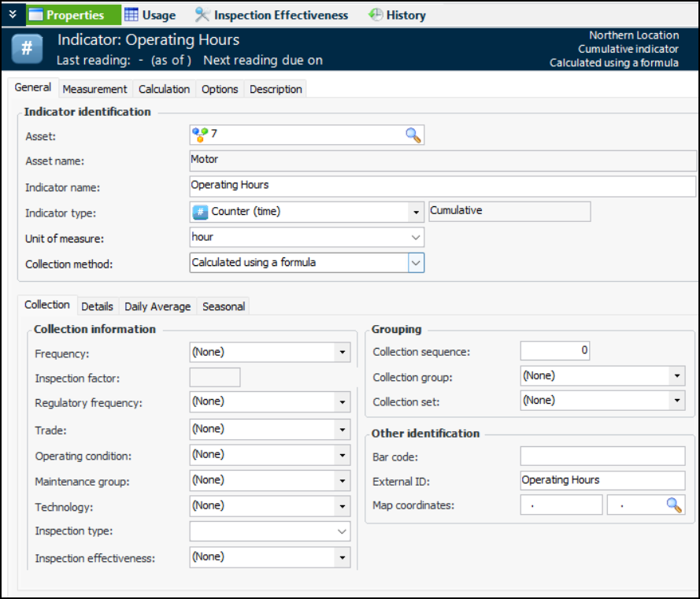700x599 pixels.
Task: Open the Usage view
Action: (150, 15)
